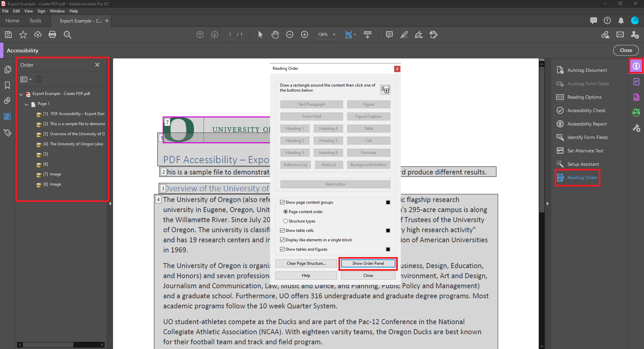Click the Accessibility tool icon in right rail
This screenshot has height=349, width=644.
pos(636,66)
